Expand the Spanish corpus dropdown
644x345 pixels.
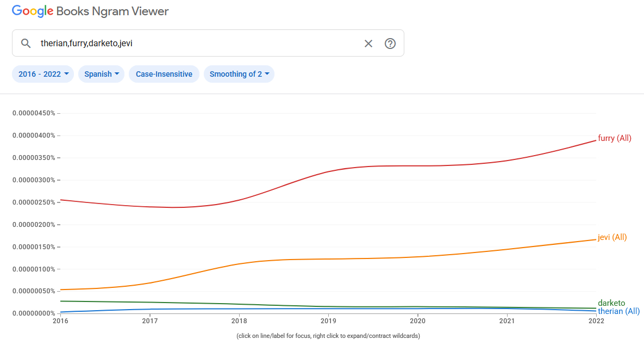(101, 74)
